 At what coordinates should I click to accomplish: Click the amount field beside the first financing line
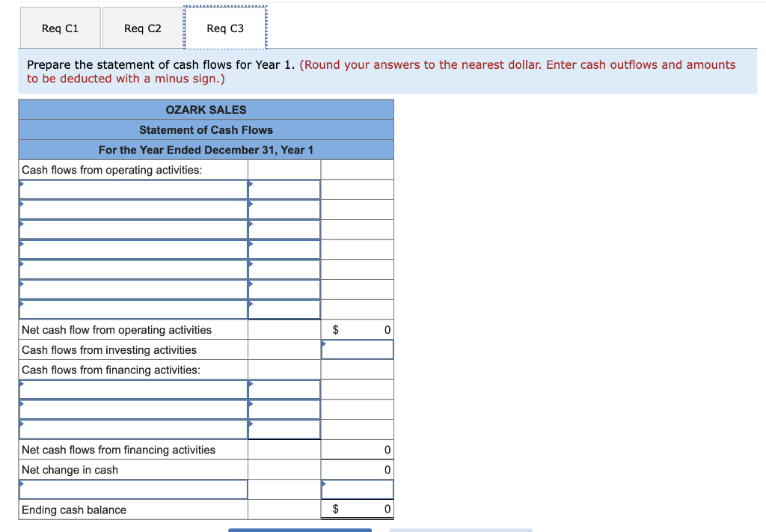click(x=284, y=389)
